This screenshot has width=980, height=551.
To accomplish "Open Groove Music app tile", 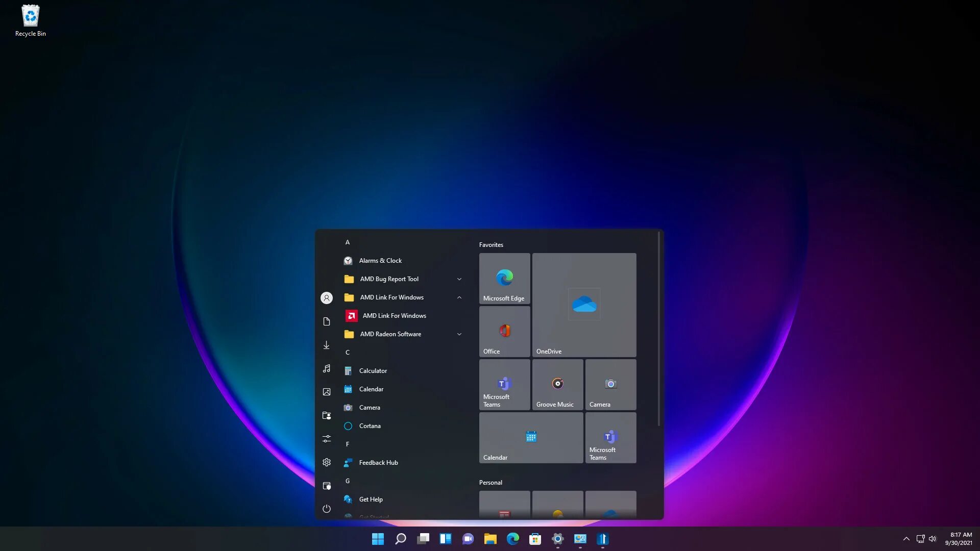I will click(x=557, y=384).
